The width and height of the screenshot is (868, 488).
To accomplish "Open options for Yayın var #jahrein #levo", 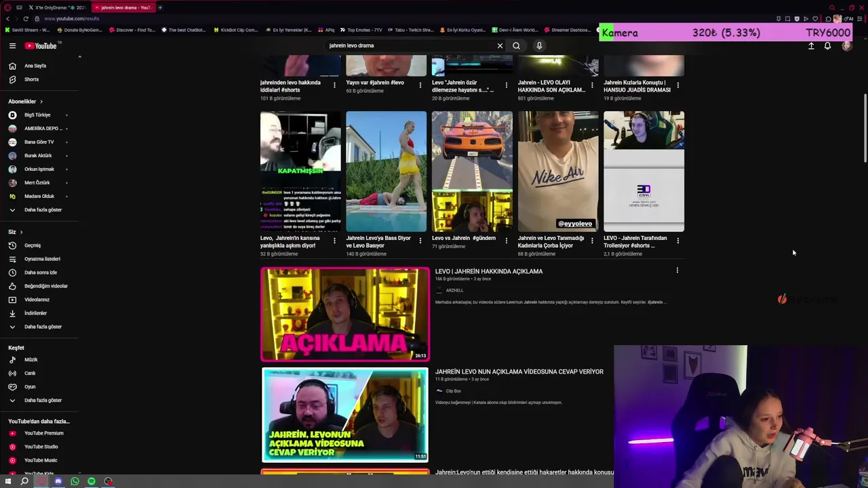I will 420,85.
